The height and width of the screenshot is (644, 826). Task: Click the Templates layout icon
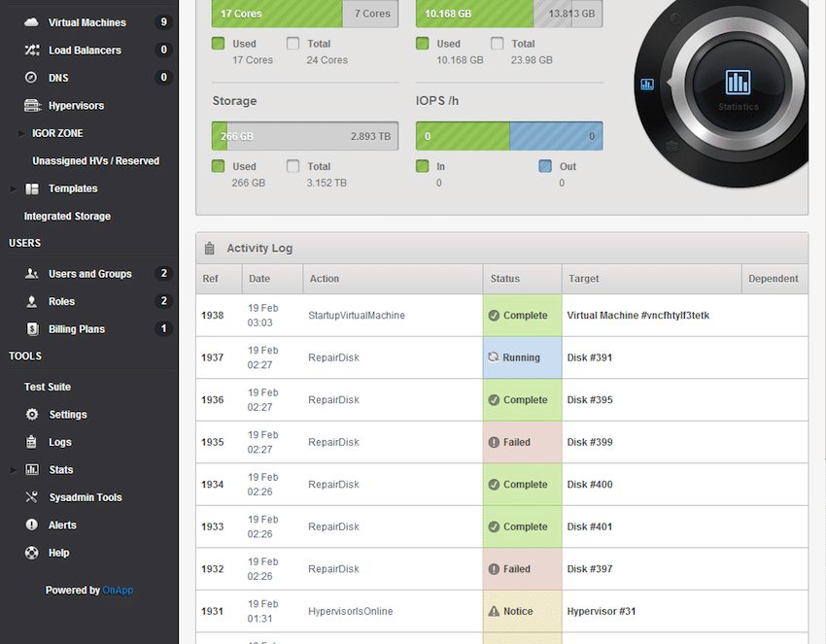click(x=32, y=188)
